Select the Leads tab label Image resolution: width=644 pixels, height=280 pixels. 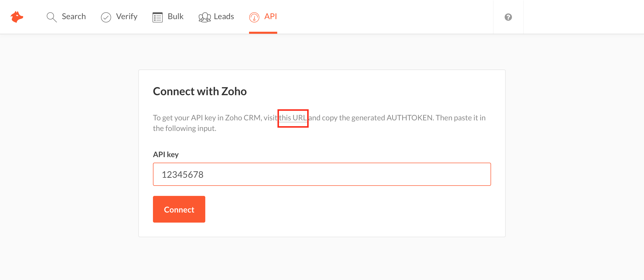[224, 16]
